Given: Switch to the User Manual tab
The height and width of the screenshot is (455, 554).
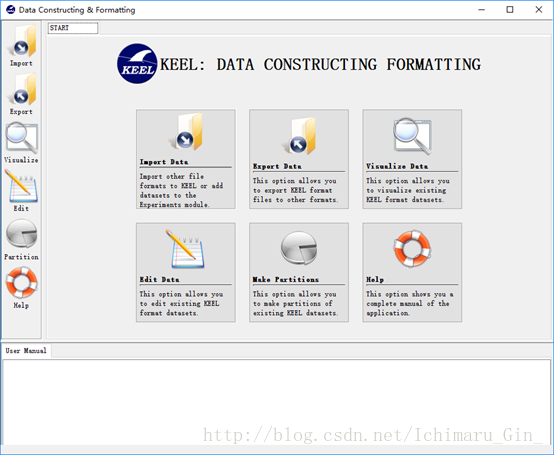Looking at the screenshot, I should pyautogui.click(x=26, y=351).
